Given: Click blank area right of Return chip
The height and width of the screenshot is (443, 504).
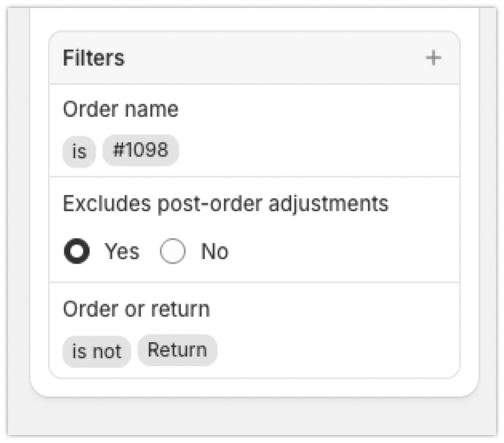Looking at the screenshot, I should (x=336, y=351).
